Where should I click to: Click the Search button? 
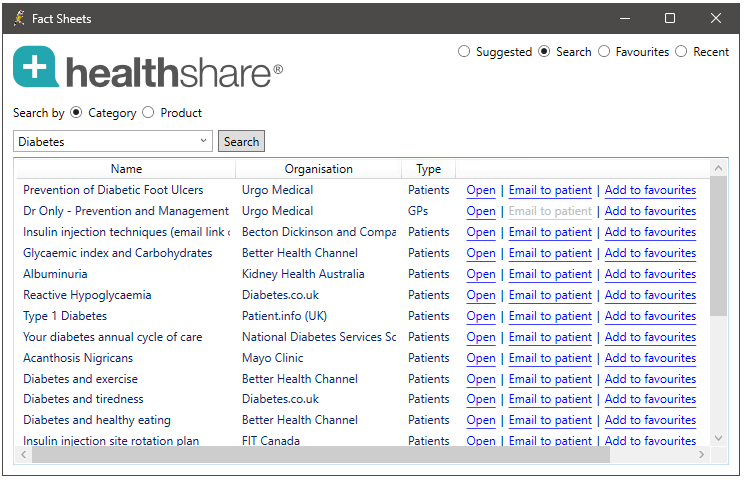pos(242,141)
